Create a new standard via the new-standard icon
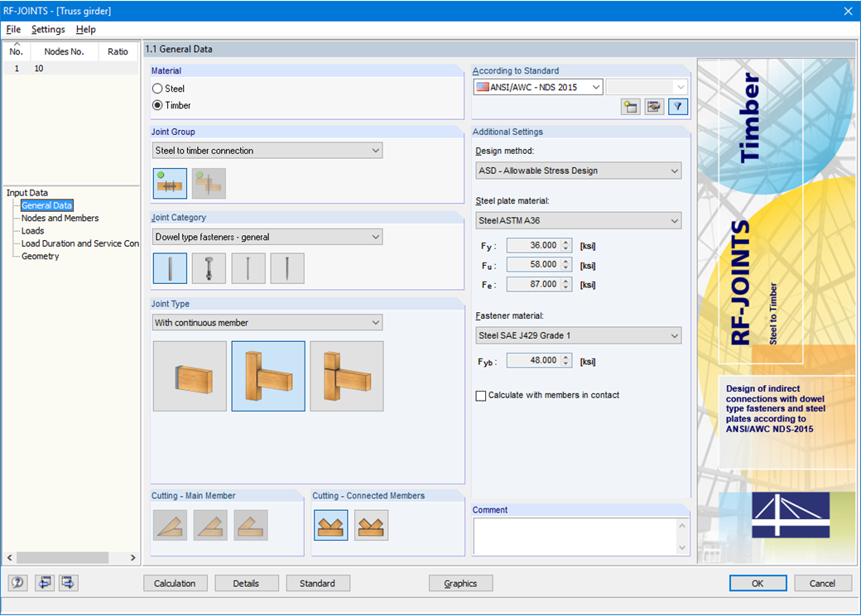This screenshot has height=616, width=861. pos(630,107)
